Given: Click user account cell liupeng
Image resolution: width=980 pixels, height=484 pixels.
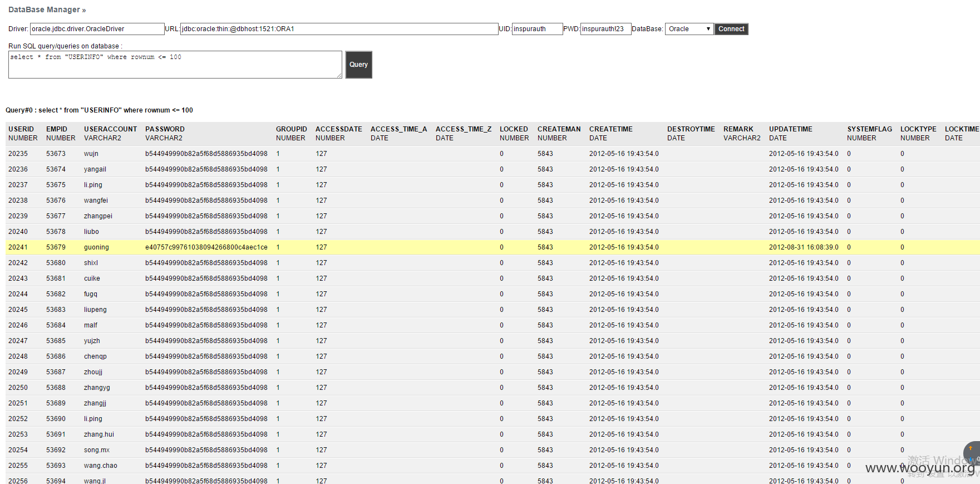Looking at the screenshot, I should point(95,310).
